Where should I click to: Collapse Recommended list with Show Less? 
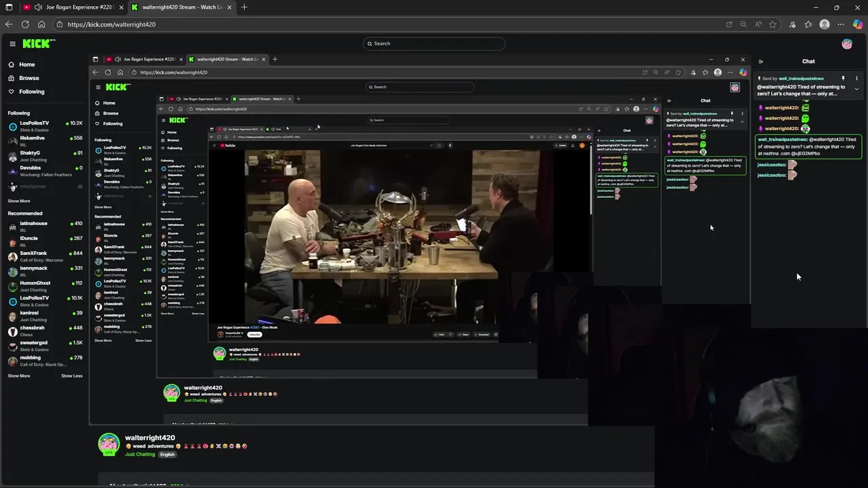click(x=72, y=375)
